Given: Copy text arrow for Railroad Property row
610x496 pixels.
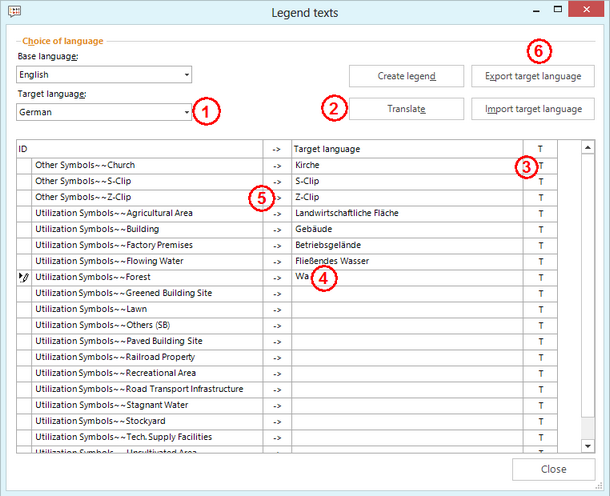Looking at the screenshot, I should [x=277, y=358].
